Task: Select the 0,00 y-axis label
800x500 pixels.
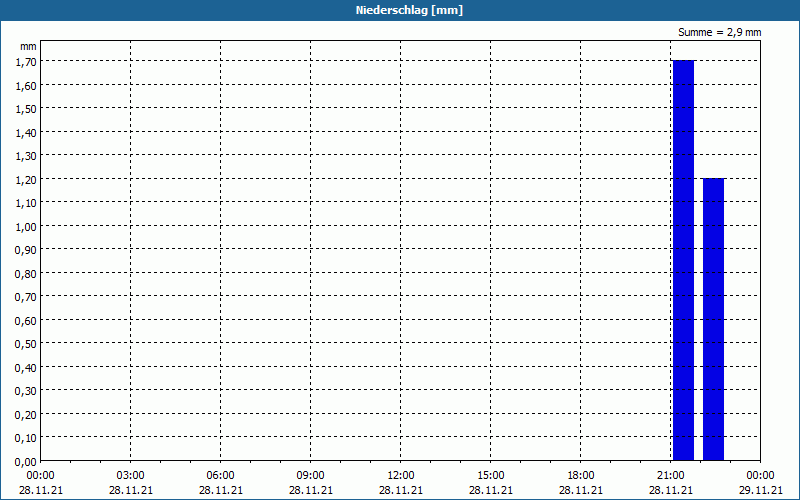Action: pyautogui.click(x=26, y=462)
